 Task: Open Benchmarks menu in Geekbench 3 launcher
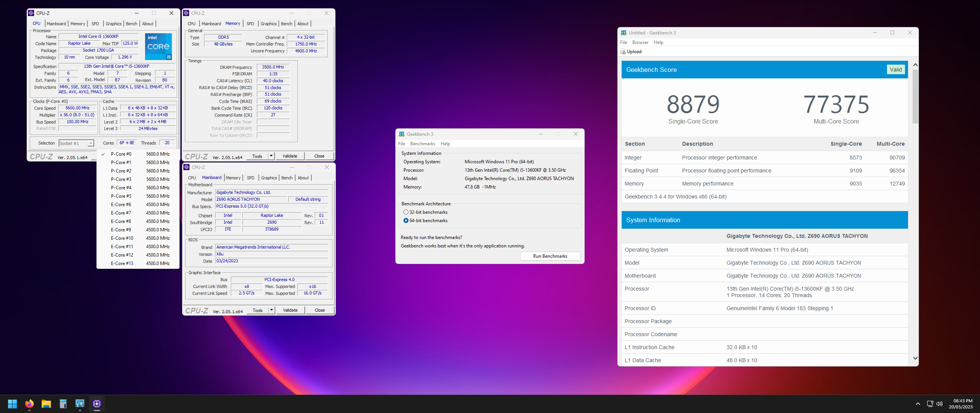(423, 144)
